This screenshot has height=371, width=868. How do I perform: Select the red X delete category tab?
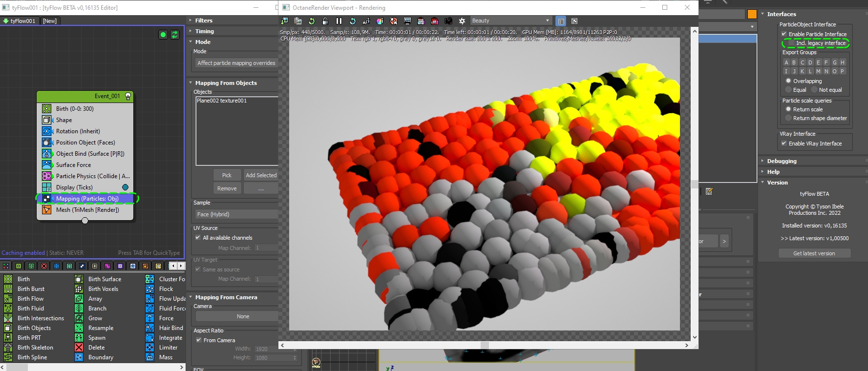click(44, 266)
